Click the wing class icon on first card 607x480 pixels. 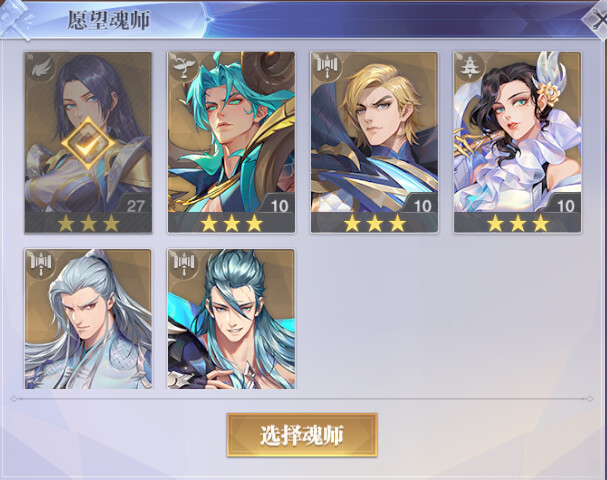(x=41, y=68)
